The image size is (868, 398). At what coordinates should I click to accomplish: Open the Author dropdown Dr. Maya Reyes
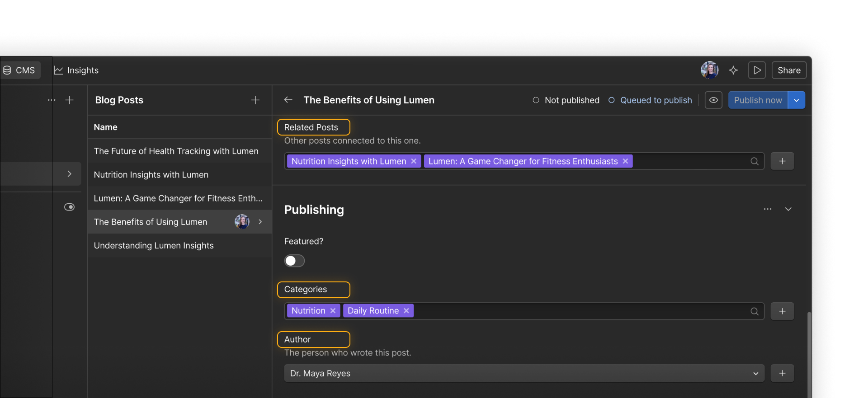[524, 374]
